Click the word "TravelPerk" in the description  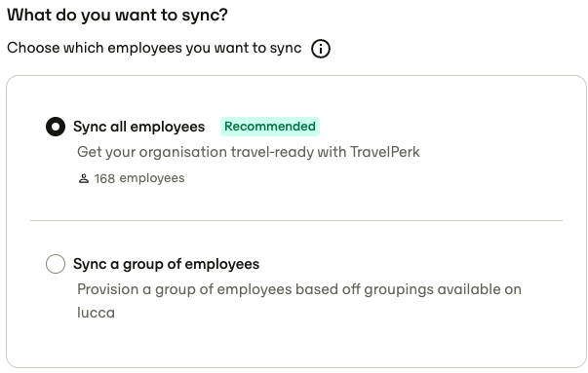tap(385, 152)
